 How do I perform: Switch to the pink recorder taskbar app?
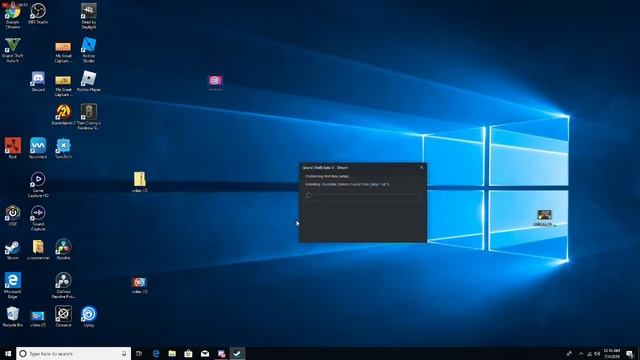(221, 353)
